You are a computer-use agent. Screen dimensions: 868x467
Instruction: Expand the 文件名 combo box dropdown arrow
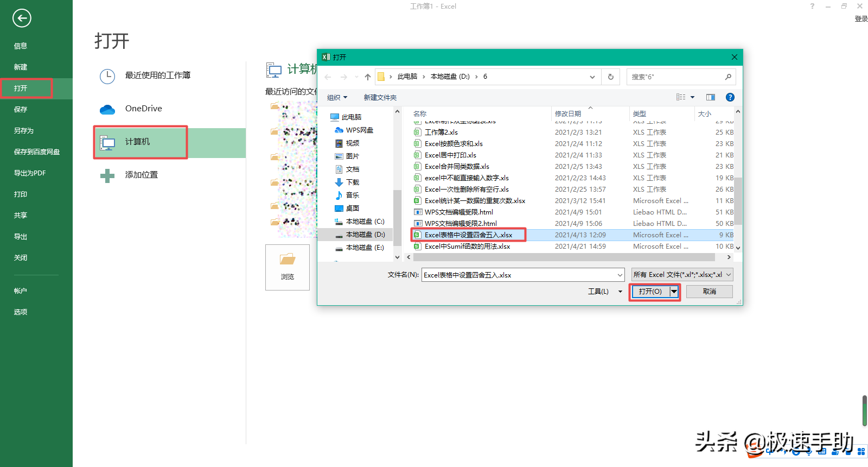[x=620, y=275]
